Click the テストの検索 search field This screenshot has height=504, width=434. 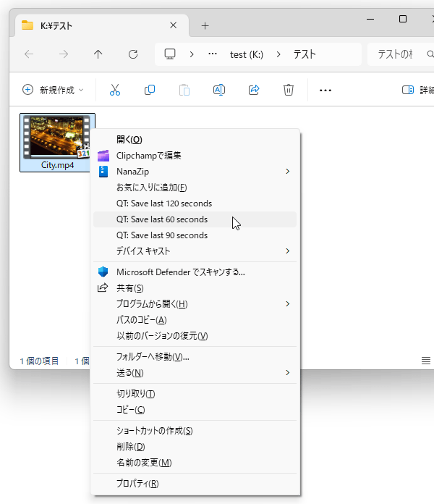[401, 54]
